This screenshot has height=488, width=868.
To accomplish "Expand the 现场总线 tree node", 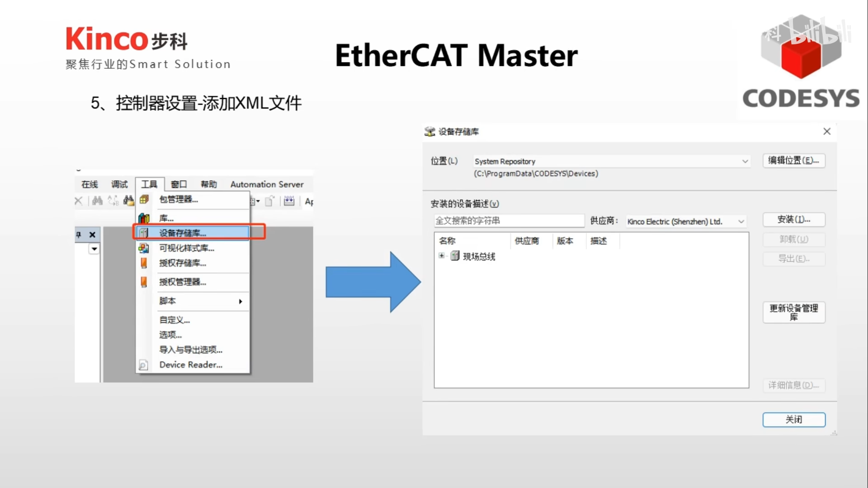I will (x=442, y=256).
